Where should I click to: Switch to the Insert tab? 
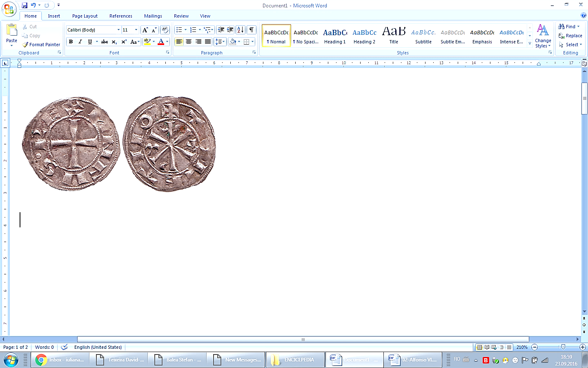[x=54, y=16]
